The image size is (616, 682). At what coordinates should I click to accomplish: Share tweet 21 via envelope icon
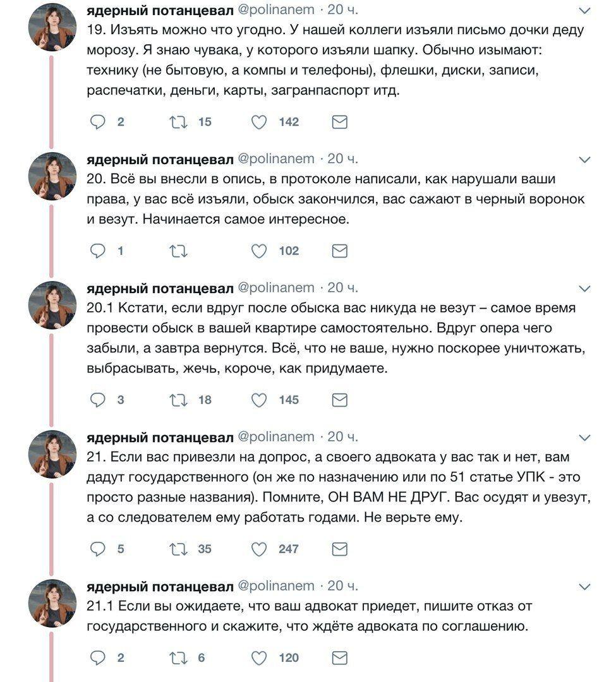pyautogui.click(x=340, y=549)
